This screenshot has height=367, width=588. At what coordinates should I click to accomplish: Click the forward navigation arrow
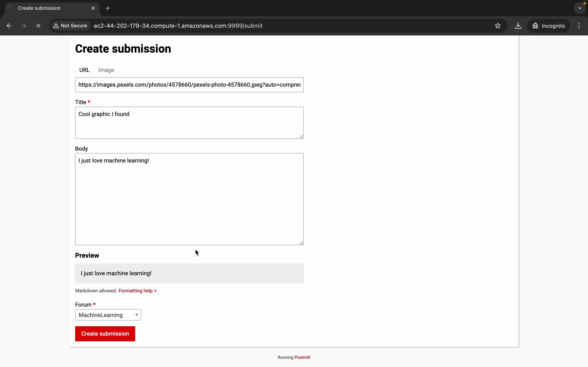click(23, 26)
